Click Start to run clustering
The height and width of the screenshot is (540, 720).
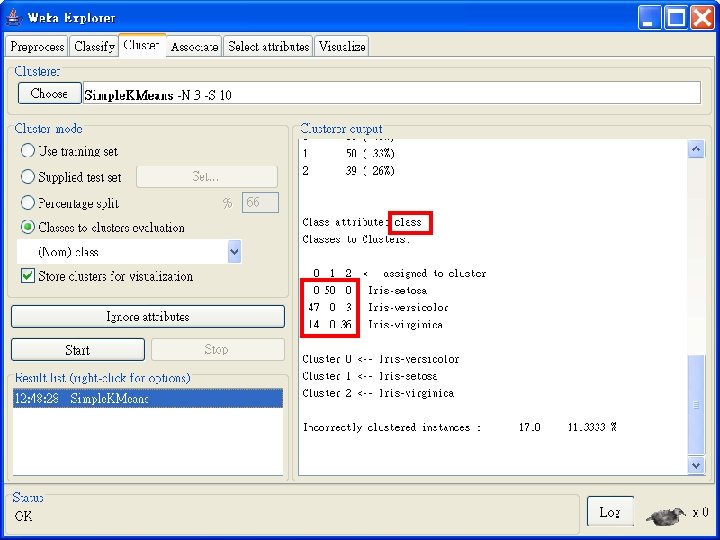pyautogui.click(x=78, y=350)
